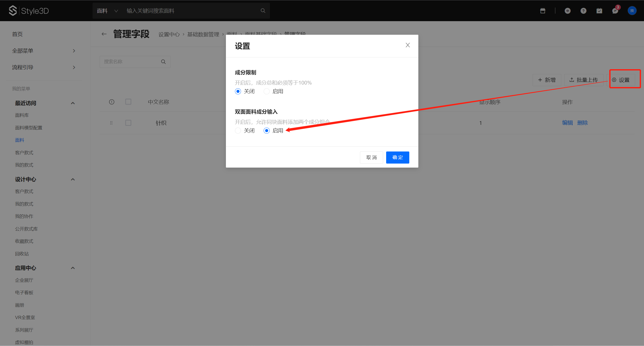Collapse the 最近访问 section

pyautogui.click(x=73, y=103)
